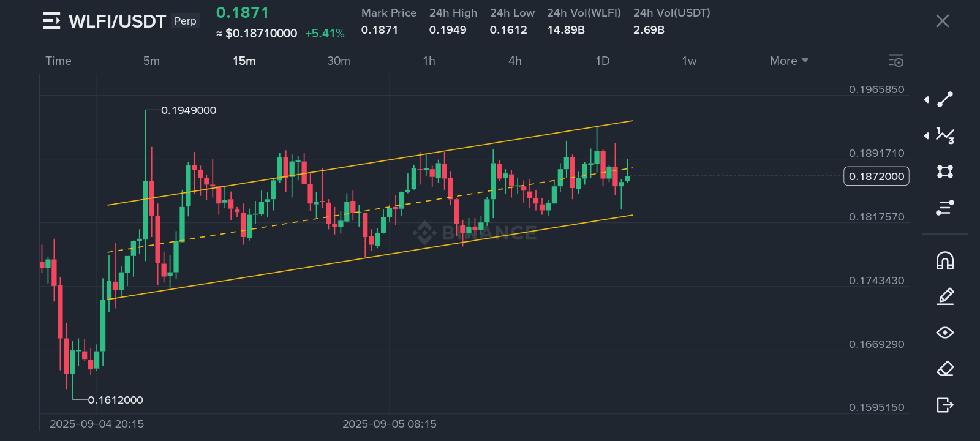Toggle drawings visibility with eye icon
The width and height of the screenshot is (980, 441).
click(945, 333)
